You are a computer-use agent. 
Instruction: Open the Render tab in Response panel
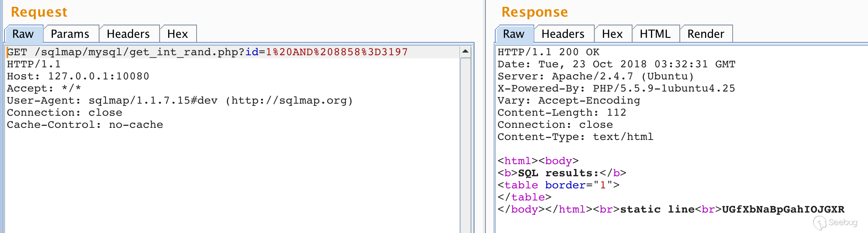[706, 34]
